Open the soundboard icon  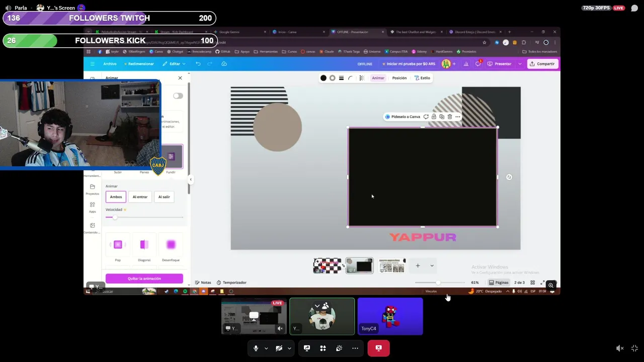339,348
